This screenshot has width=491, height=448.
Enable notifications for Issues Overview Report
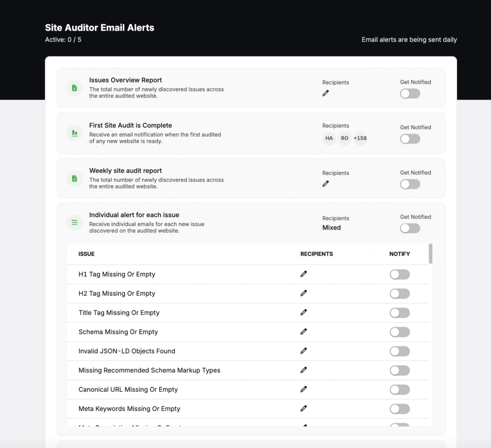410,93
